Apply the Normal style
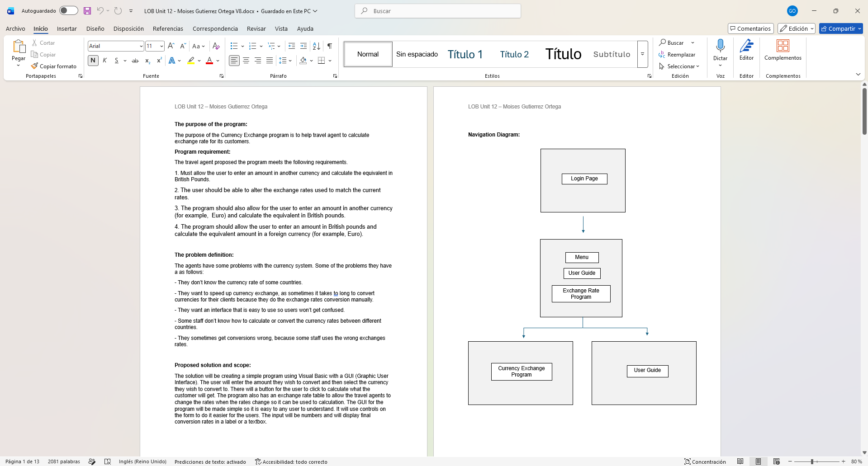Screen dimensions: 868x466 coord(368,54)
